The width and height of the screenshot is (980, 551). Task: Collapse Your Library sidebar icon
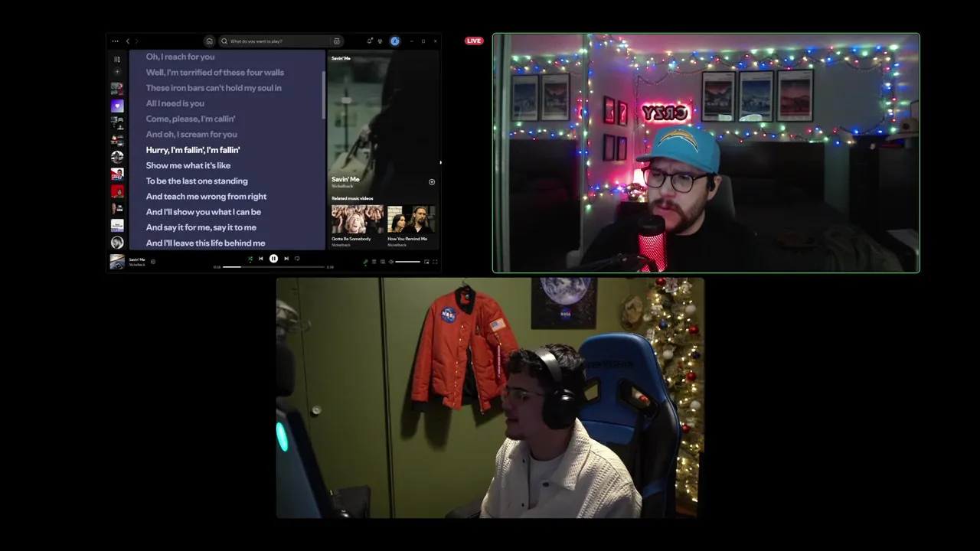click(117, 59)
